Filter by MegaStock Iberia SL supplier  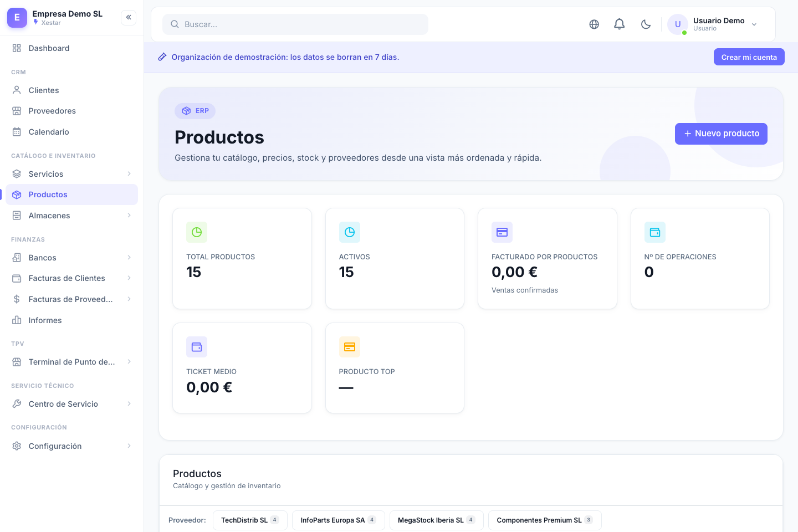pos(437,520)
